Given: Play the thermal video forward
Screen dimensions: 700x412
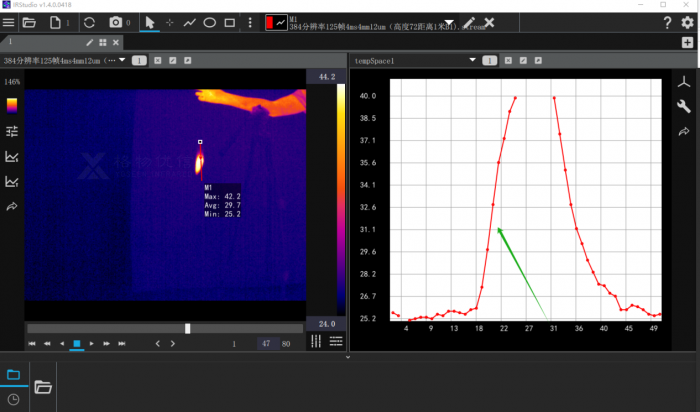Looking at the screenshot, I should tap(92, 344).
